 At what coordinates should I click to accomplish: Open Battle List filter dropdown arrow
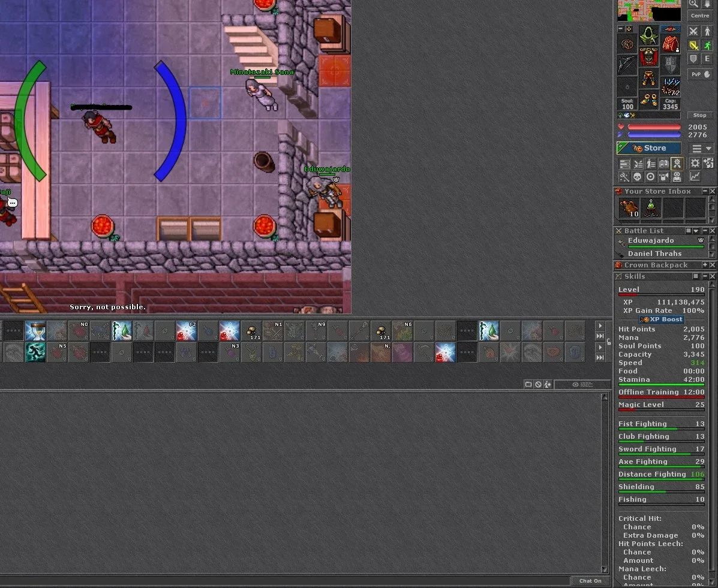[696, 231]
